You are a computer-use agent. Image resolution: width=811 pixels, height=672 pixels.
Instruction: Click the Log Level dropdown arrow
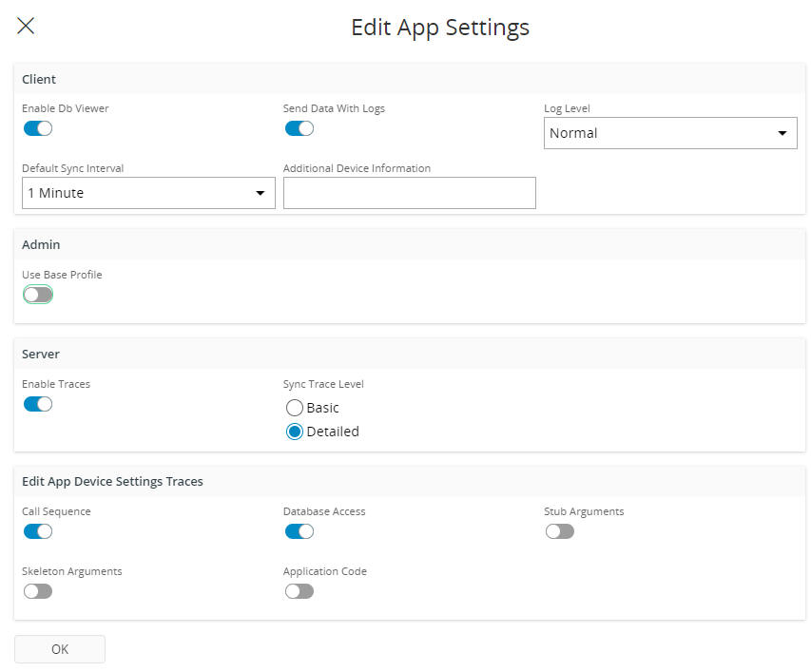(782, 133)
